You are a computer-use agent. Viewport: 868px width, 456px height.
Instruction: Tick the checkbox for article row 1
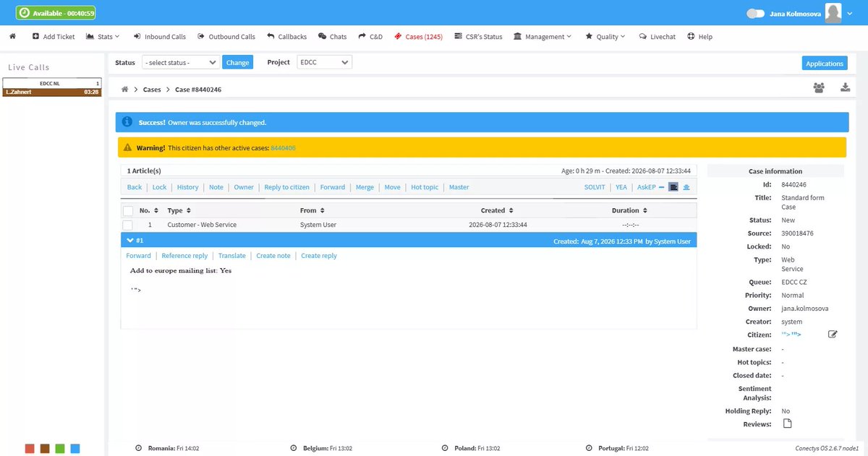point(128,225)
